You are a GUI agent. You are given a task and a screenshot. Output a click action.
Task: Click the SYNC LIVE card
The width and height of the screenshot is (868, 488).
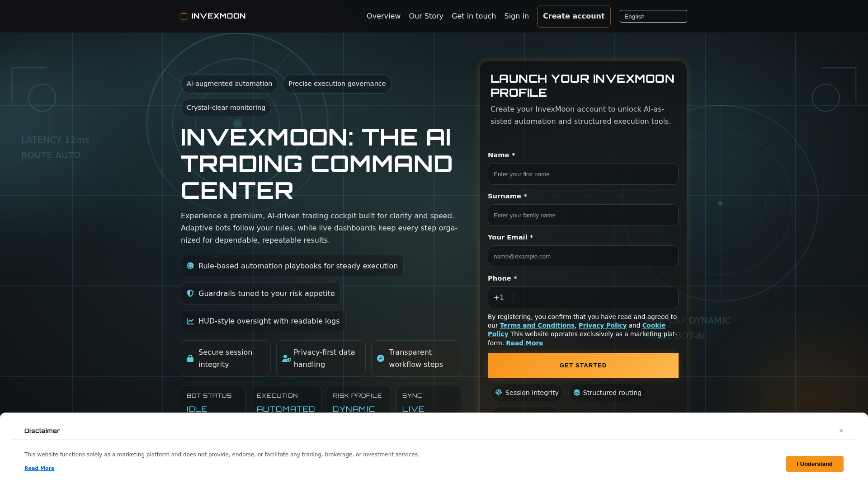pyautogui.click(x=429, y=399)
